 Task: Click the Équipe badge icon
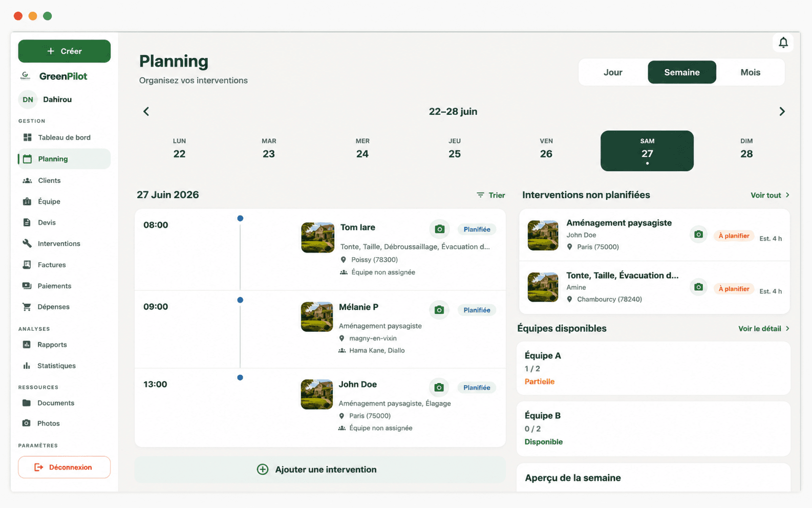pos(27,201)
